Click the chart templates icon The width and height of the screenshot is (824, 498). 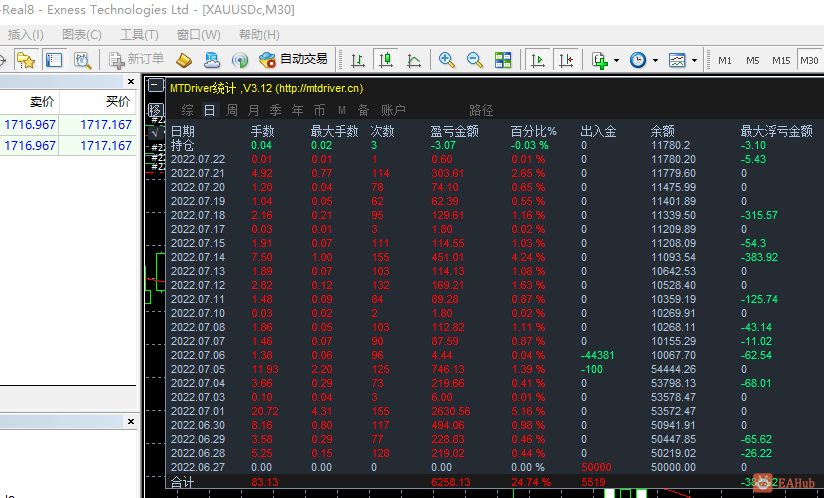pos(677,60)
